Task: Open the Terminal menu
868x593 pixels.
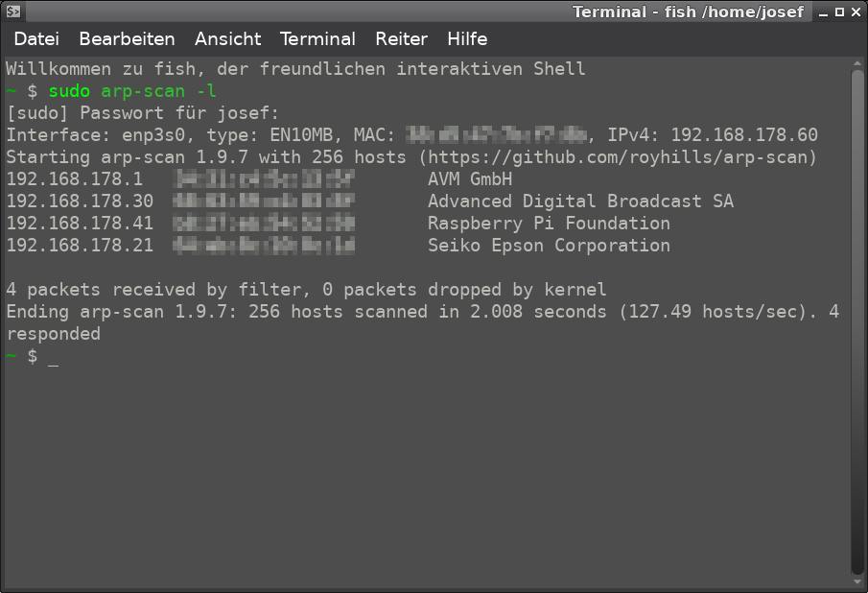Action: coord(317,39)
